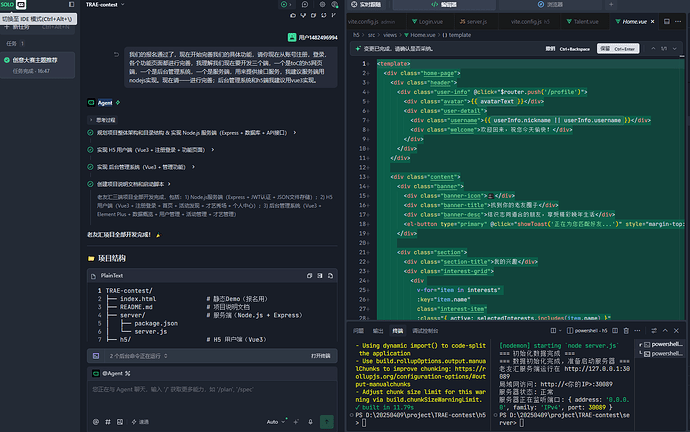Image resolution: width=690 pixels, height=432 pixels.
Task: Switch to the 浏览器 browser tab
Action: click(550, 4)
